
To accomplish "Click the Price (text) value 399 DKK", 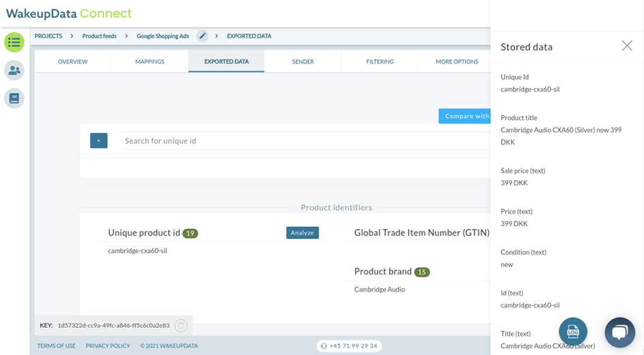I will (515, 223).
